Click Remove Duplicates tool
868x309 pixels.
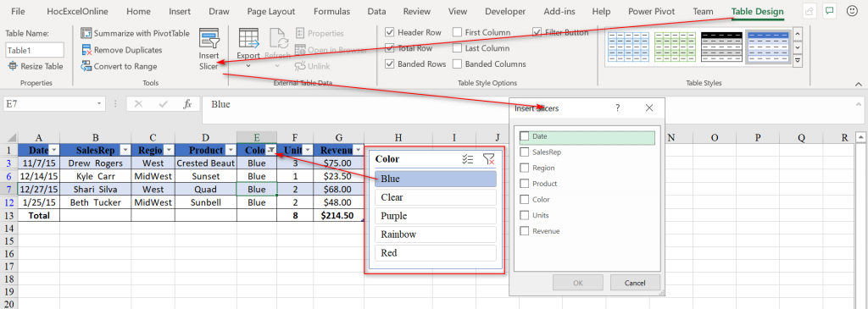[x=122, y=50]
